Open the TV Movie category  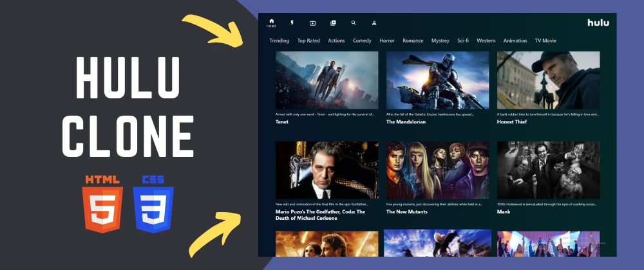click(x=545, y=40)
